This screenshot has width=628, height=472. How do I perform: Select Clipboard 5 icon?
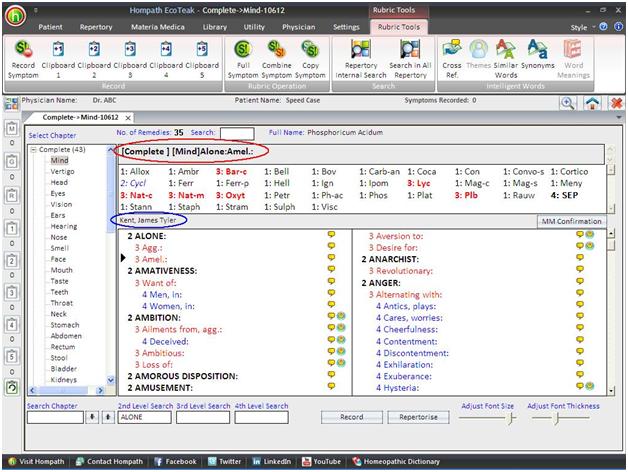click(x=202, y=49)
